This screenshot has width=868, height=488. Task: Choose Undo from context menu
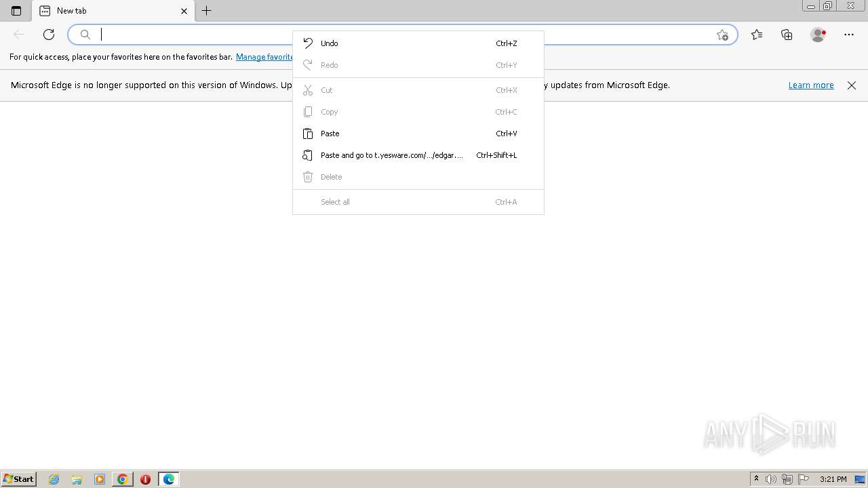[418, 43]
